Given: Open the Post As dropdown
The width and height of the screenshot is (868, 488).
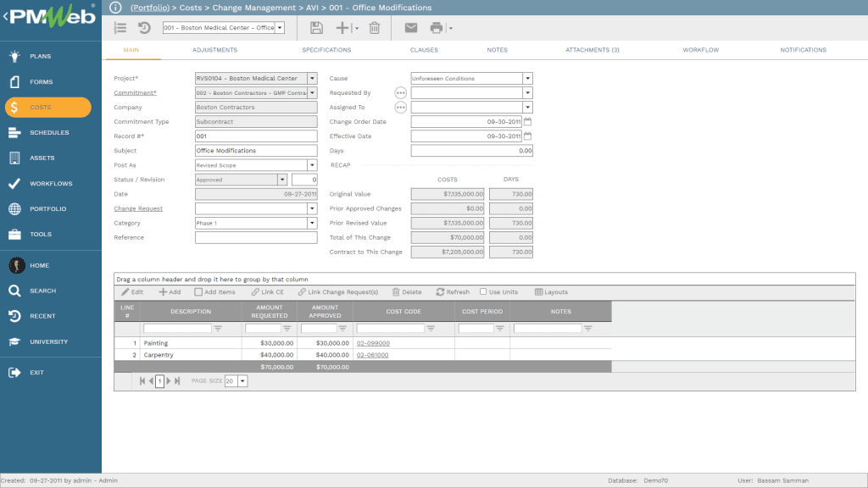Looking at the screenshot, I should [x=312, y=165].
